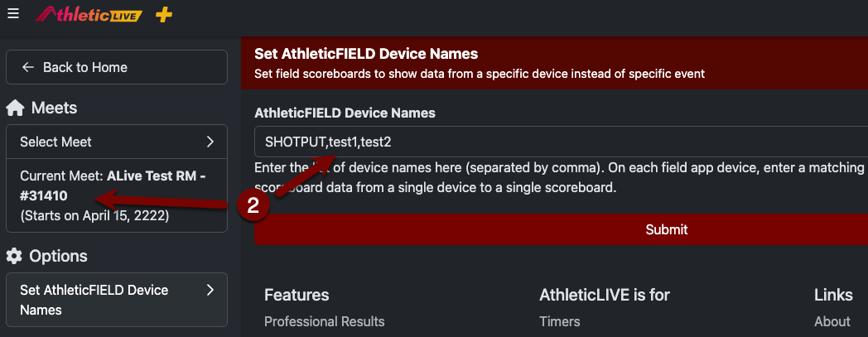Click the Current Meet ALive Test RM entry
This screenshot has height=337, width=868.
(117, 196)
